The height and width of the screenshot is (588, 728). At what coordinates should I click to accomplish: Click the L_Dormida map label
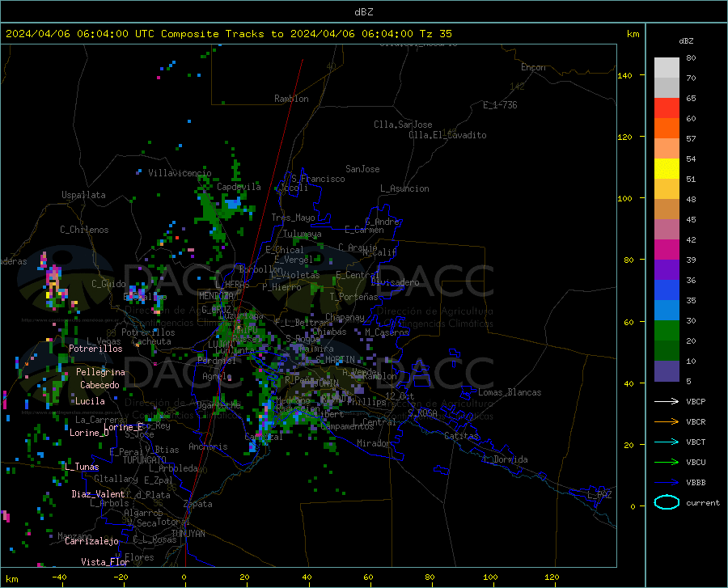pos(505,459)
